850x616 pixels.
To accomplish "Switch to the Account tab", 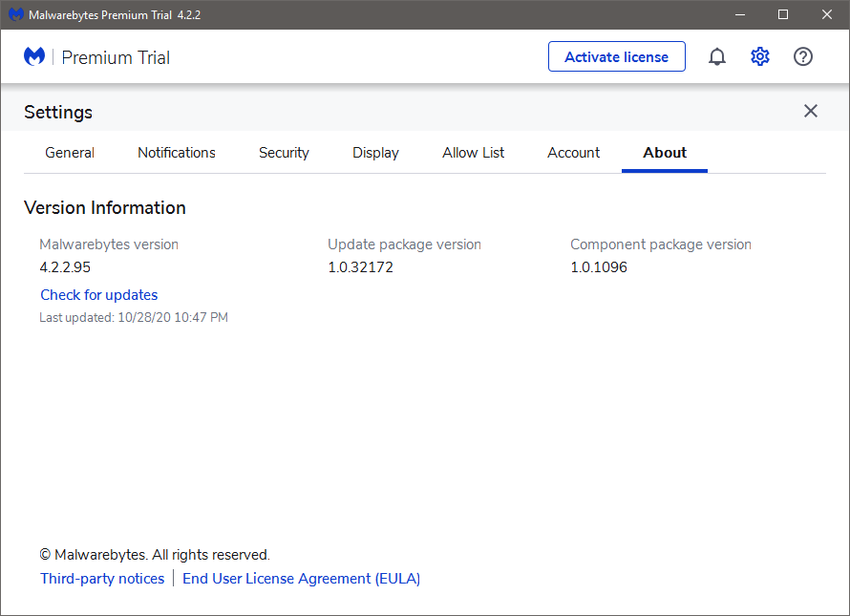I will pyautogui.click(x=573, y=153).
